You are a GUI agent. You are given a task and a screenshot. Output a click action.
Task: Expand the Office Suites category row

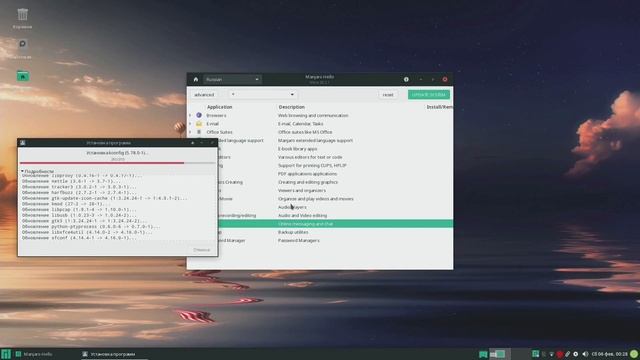tap(190, 132)
